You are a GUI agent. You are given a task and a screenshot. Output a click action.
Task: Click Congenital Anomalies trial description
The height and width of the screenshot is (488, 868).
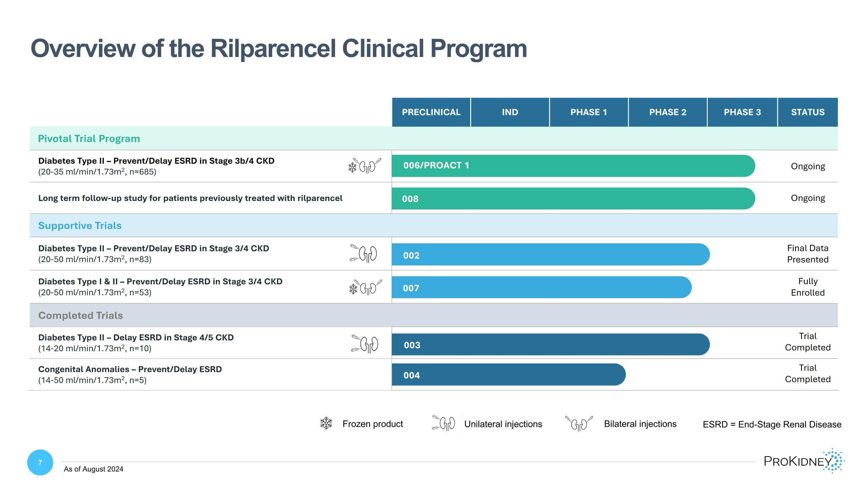130,369
